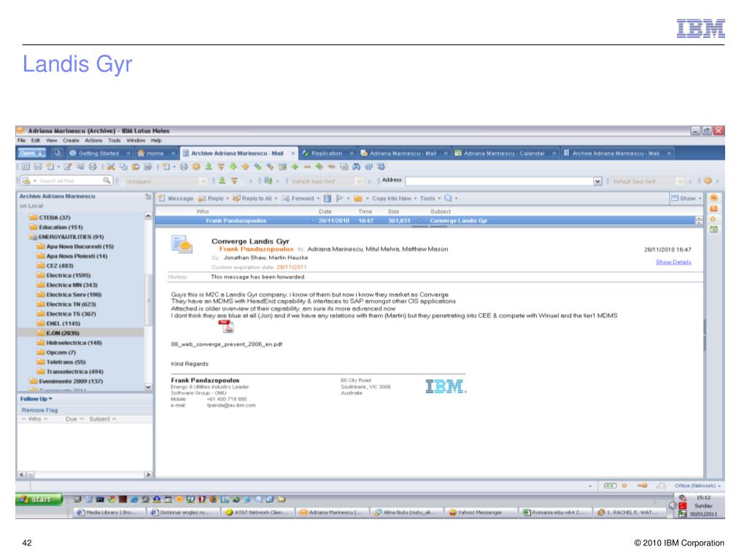This screenshot has height=560, width=747.
Task: Click the Follow Up flag icon
Action: pyautogui.click(x=340, y=198)
